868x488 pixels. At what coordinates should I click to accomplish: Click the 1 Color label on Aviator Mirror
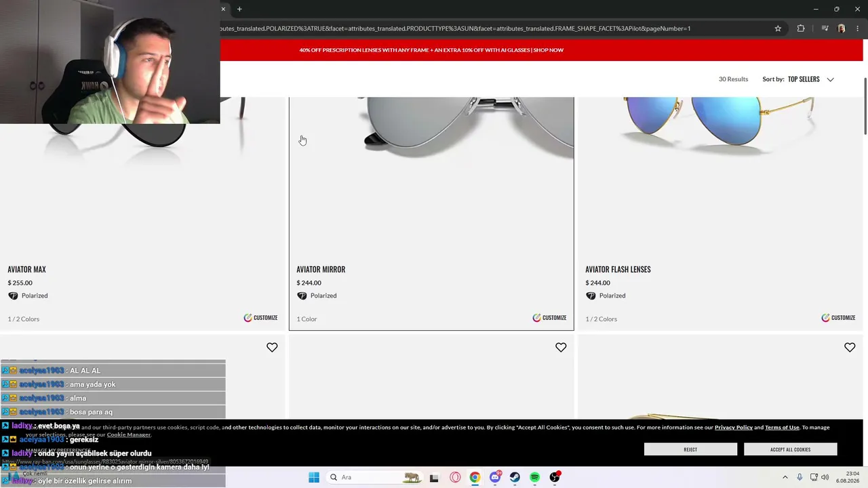307,319
